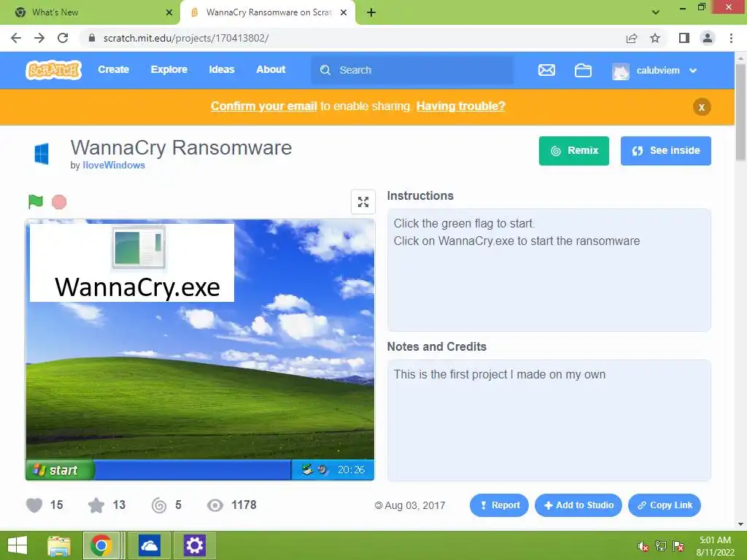This screenshot has height=560, width=747.
Task: Dismiss the email confirmation banner
Action: pyautogui.click(x=702, y=107)
